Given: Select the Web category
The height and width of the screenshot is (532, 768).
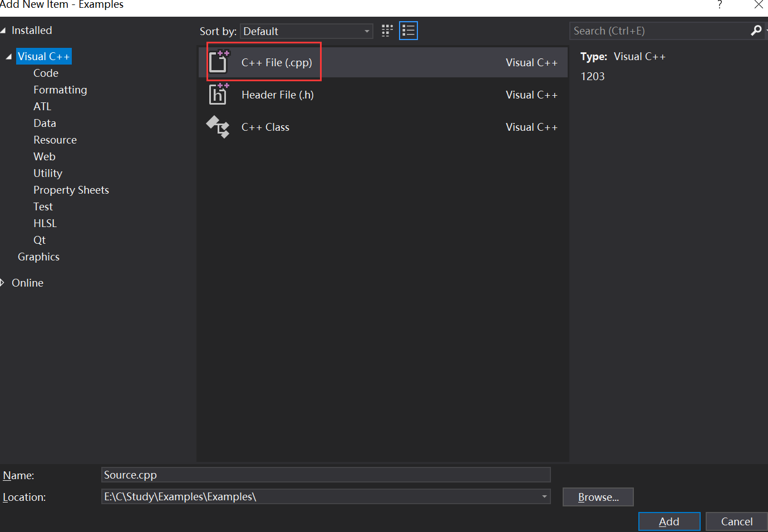Looking at the screenshot, I should click(x=45, y=156).
